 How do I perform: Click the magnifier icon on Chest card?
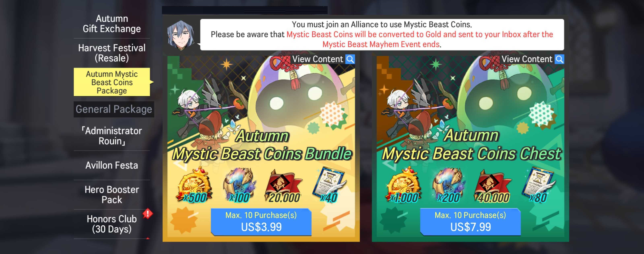(x=559, y=59)
